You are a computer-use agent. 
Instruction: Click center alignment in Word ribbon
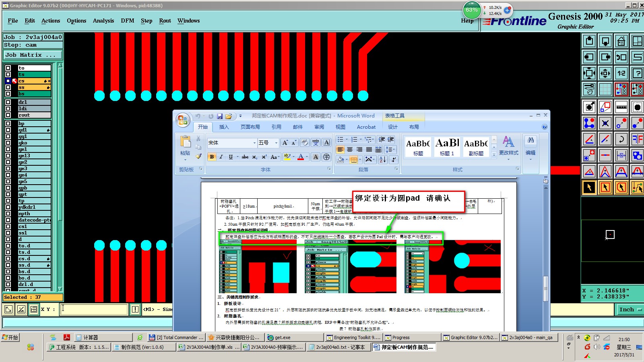coord(350,150)
